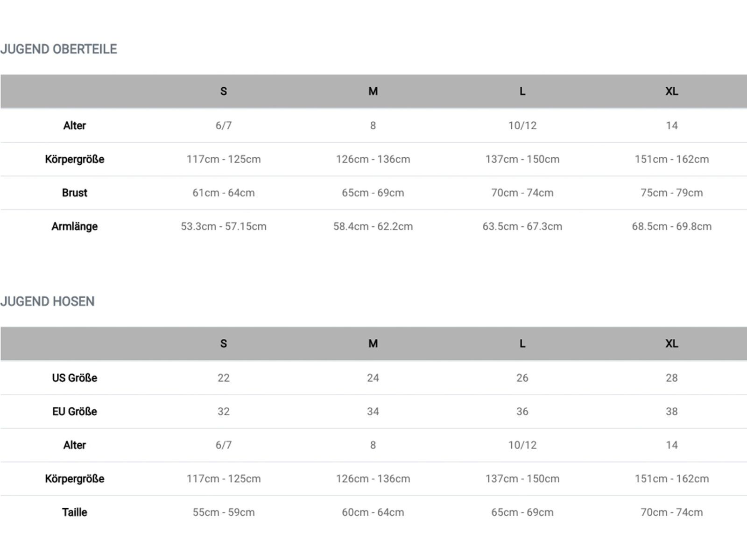The height and width of the screenshot is (560, 747).
Task: Click the XL column header in Jugend Oberteile
Action: (671, 91)
